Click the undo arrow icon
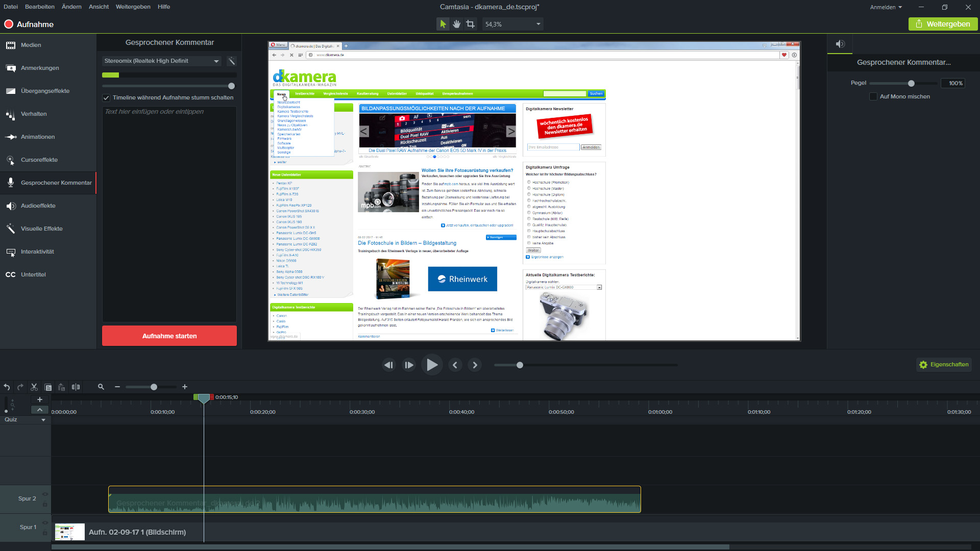Screen dimensions: 980x551 pyautogui.click(x=7, y=387)
